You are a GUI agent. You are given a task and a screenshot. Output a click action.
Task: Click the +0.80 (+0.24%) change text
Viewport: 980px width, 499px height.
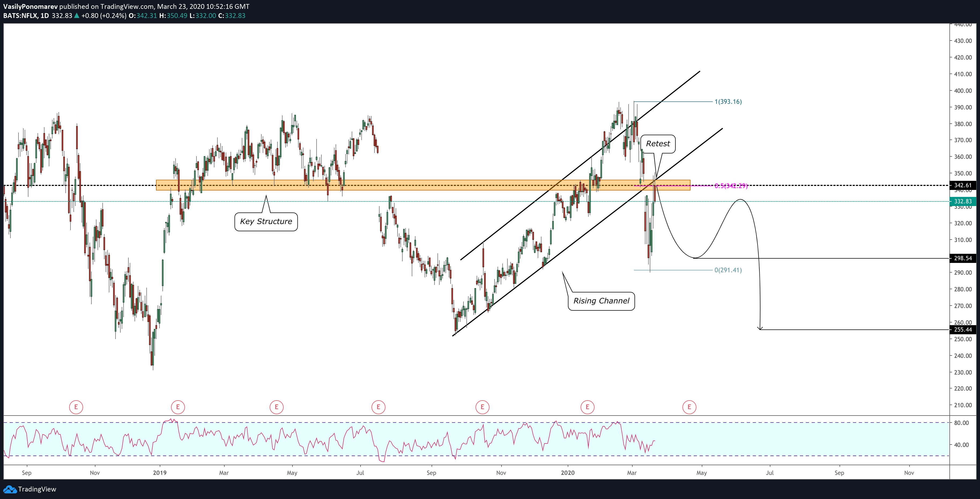104,16
